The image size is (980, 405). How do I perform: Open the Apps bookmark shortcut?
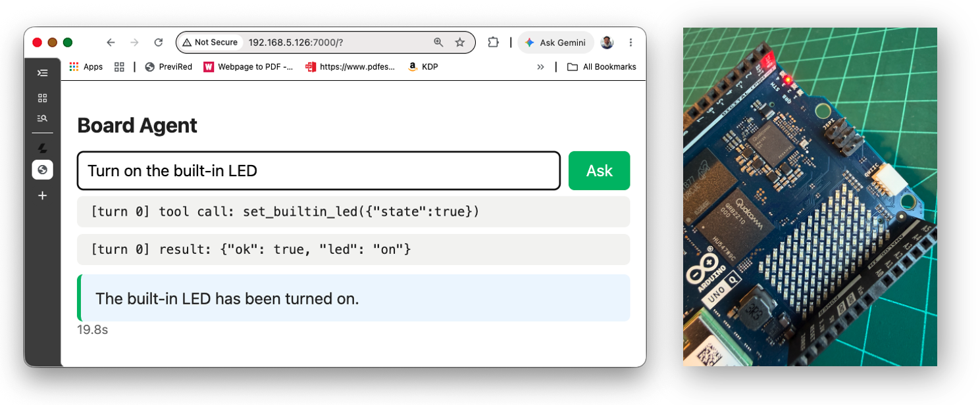tap(86, 66)
